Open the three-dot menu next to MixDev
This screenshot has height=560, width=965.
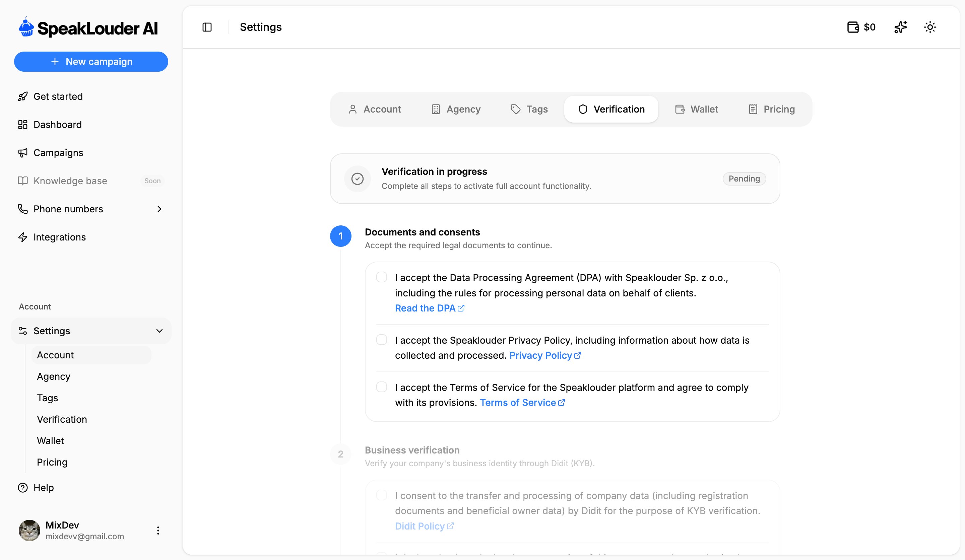pos(158,531)
